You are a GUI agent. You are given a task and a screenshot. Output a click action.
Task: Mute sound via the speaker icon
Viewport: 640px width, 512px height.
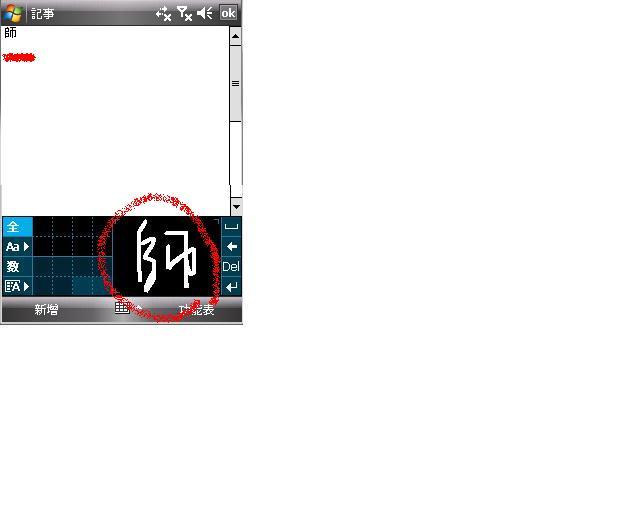click(205, 13)
